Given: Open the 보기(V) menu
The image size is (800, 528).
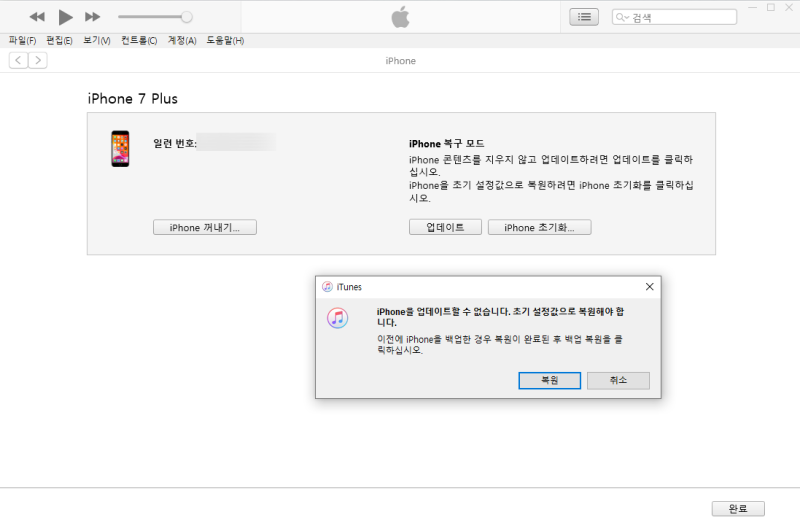Looking at the screenshot, I should point(97,40).
